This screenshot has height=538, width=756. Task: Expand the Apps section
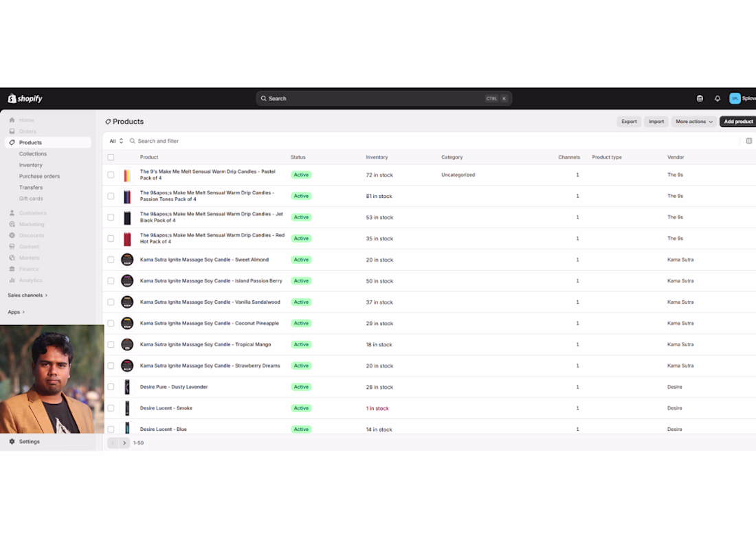click(x=16, y=312)
